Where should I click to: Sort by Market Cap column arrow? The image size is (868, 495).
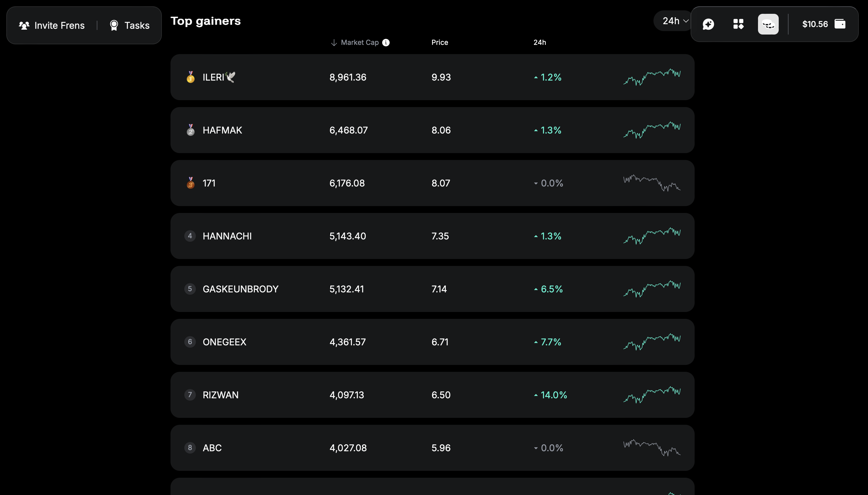(334, 43)
